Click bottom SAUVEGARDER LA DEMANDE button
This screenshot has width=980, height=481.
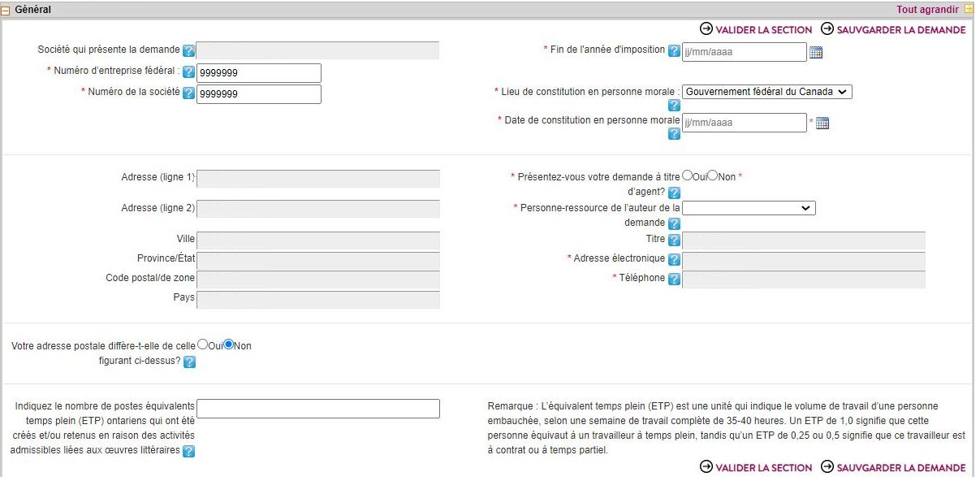(893, 467)
